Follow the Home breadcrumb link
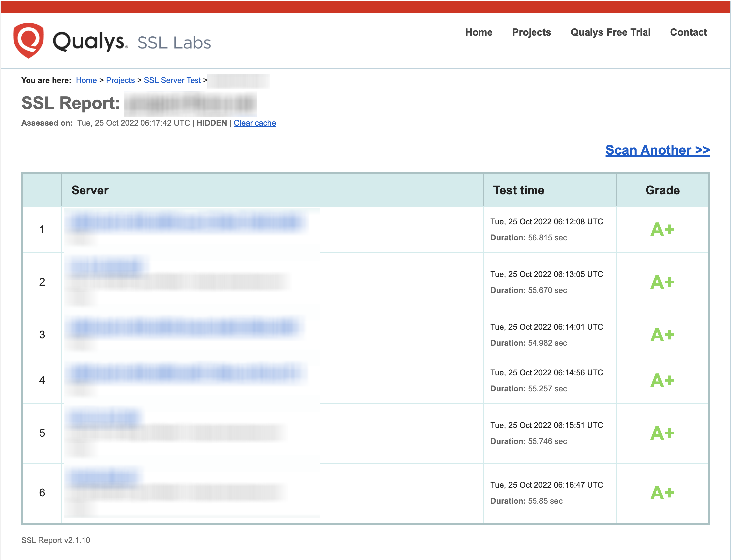 point(86,80)
